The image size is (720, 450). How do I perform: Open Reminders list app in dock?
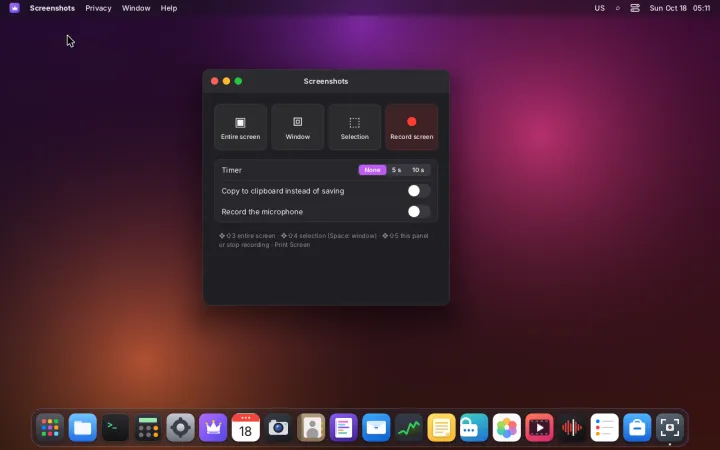pyautogui.click(x=604, y=428)
